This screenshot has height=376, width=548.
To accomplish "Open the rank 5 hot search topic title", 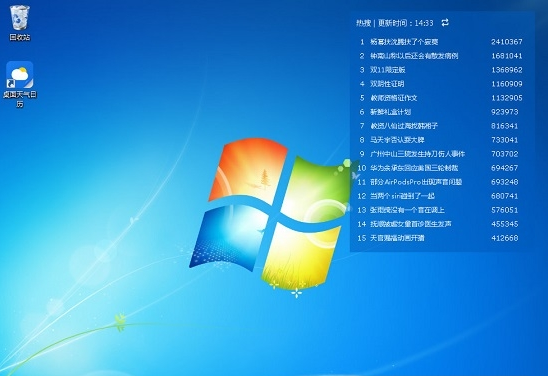I will pyautogui.click(x=394, y=98).
